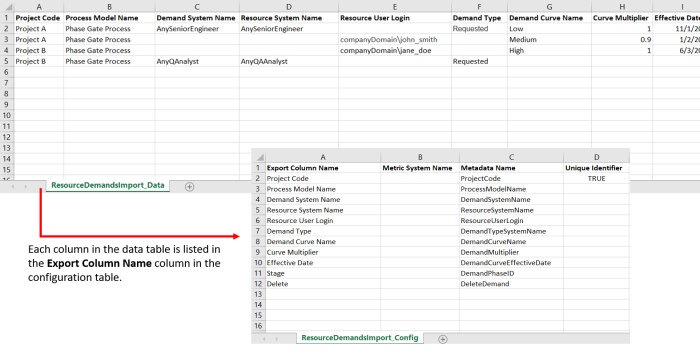Select 'DemandSystemName' metadata cell

pos(511,200)
